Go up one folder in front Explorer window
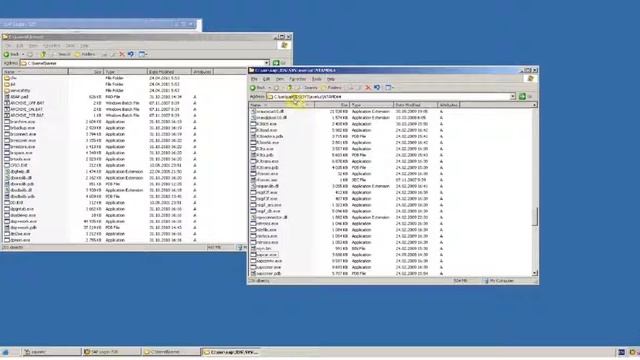The width and height of the screenshot is (640, 360). (290, 88)
